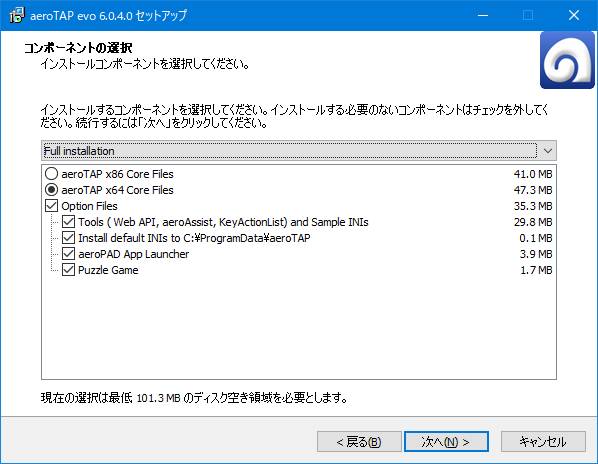Click the 3.9 MB size value
The image size is (598, 464).
coord(535,254)
